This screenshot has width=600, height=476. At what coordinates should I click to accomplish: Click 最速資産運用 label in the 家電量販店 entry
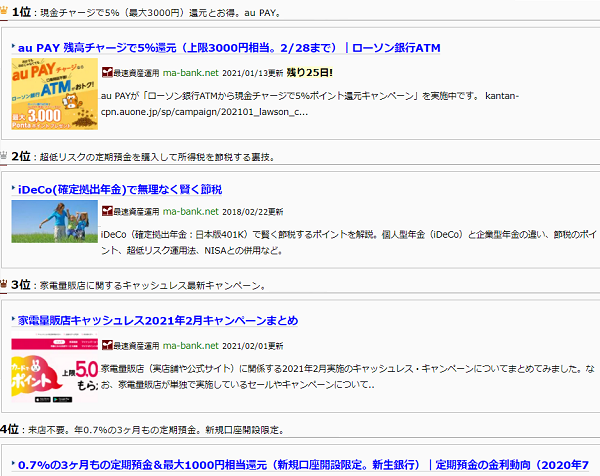136,346
